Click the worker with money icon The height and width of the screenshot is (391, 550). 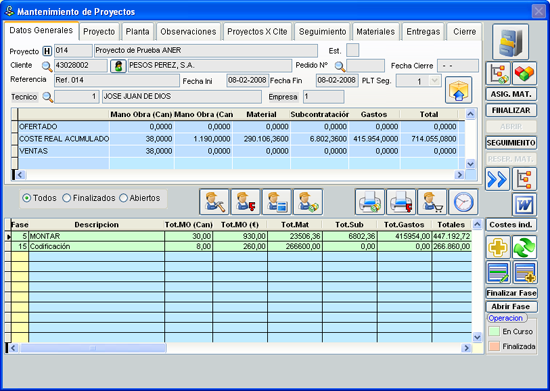(308, 202)
